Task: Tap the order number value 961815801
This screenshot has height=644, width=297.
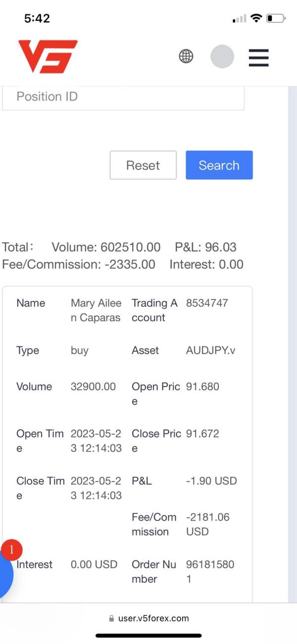Action: point(210,572)
